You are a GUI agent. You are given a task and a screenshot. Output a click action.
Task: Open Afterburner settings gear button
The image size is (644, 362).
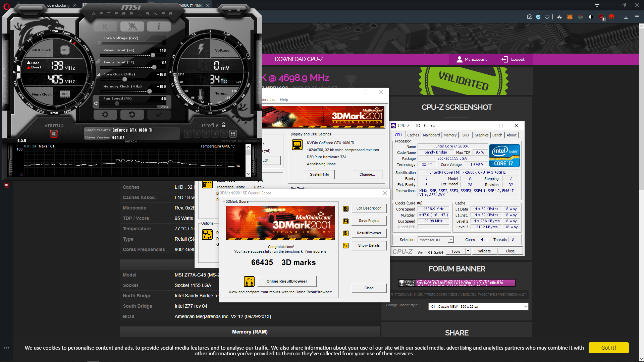[105, 115]
